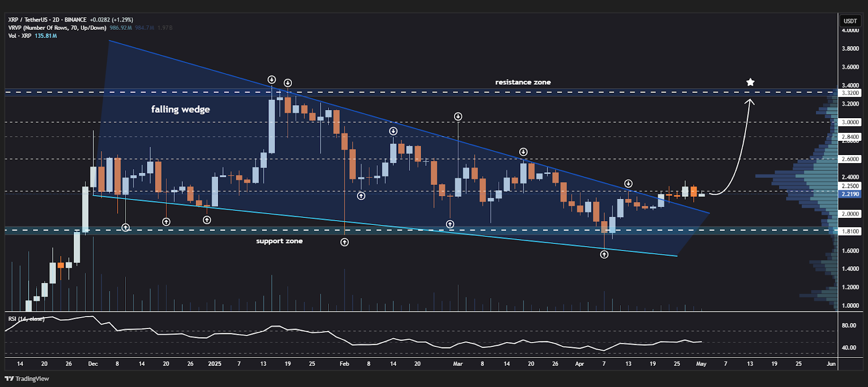Select the 'support zone' text label

[279, 241]
